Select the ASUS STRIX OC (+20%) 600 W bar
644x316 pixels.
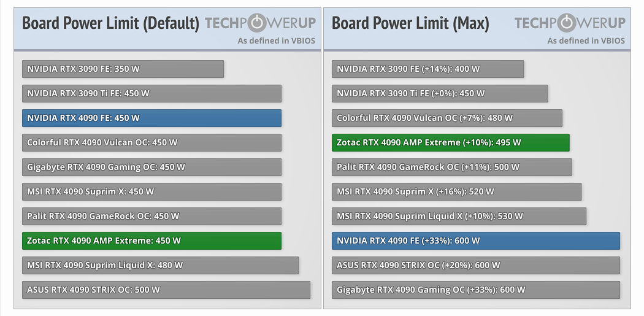(x=475, y=265)
